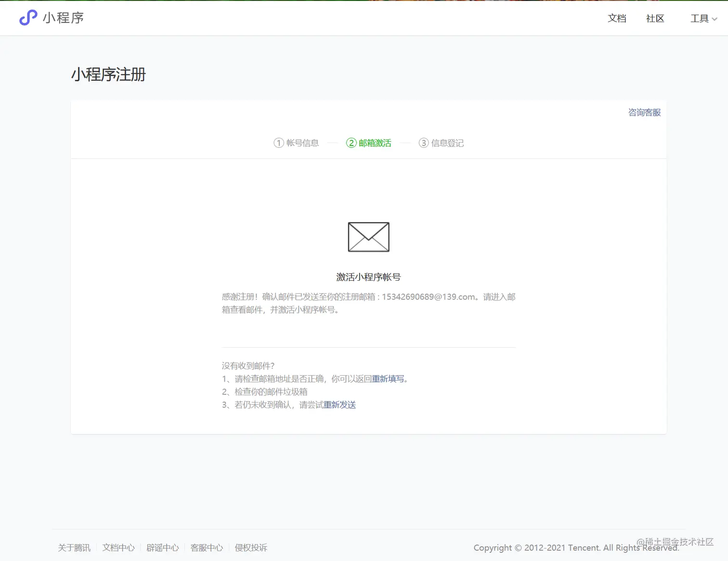728x561 pixels.
Task: Click the step 1 circled number icon
Action: 278,143
